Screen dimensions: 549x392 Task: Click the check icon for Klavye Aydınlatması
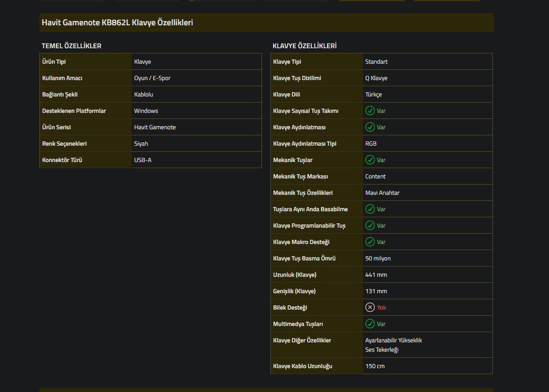click(370, 127)
